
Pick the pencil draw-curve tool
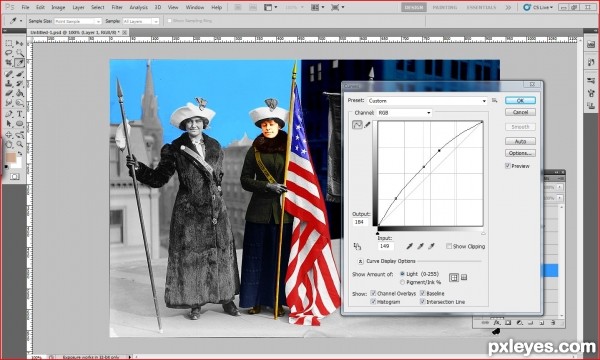point(367,125)
